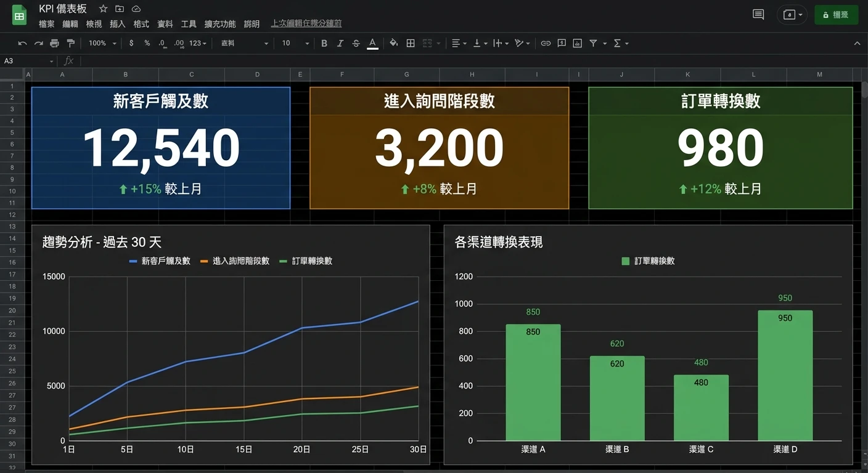The width and height of the screenshot is (868, 473).
Task: Select column header F
Action: click(342, 75)
